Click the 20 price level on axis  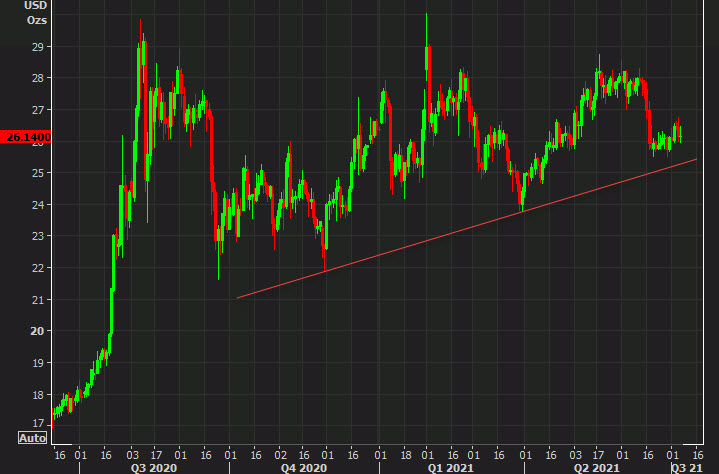tap(39, 331)
